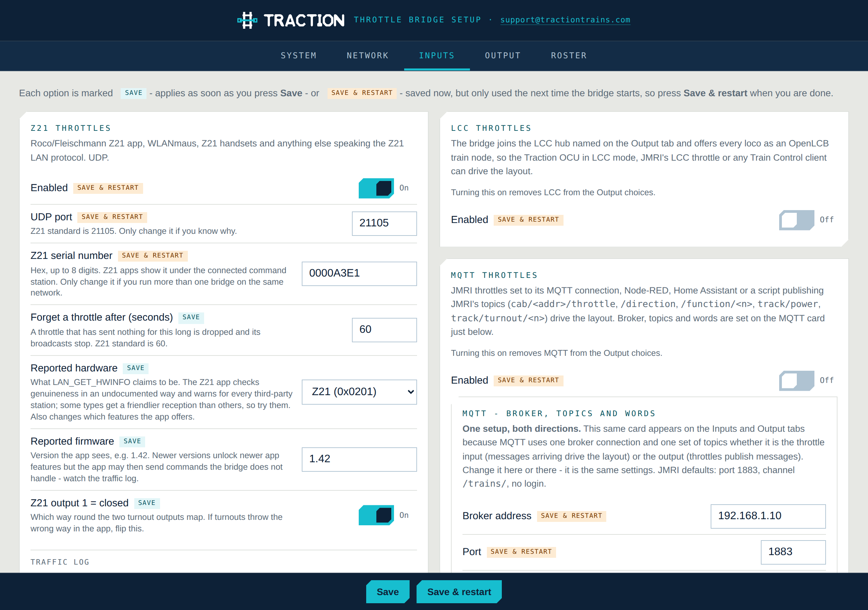Image resolution: width=868 pixels, height=610 pixels.
Task: Select the Inputs tab
Action: 437,56
